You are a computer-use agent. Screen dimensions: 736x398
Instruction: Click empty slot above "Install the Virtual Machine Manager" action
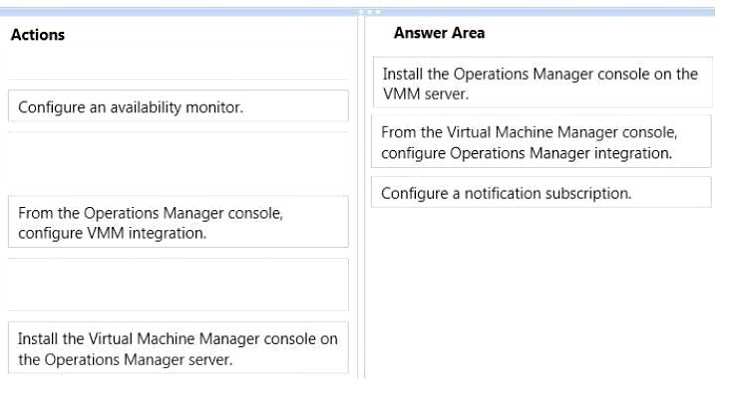(x=178, y=284)
